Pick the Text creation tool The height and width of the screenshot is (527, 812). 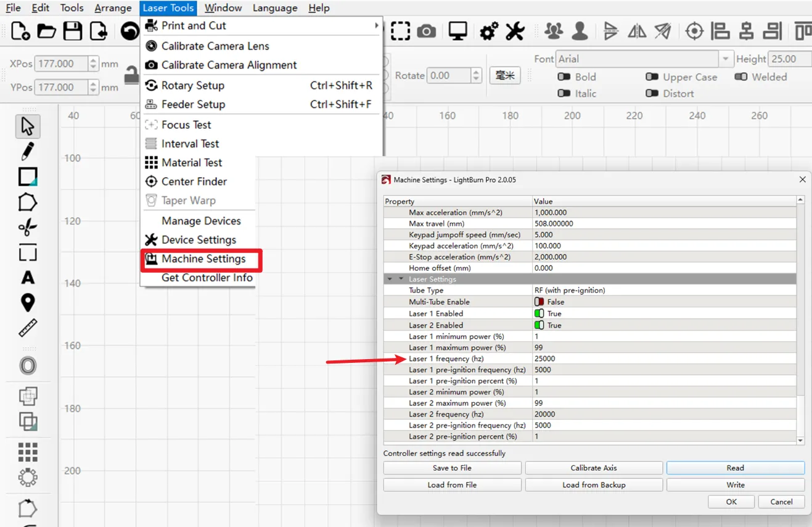pyautogui.click(x=28, y=278)
